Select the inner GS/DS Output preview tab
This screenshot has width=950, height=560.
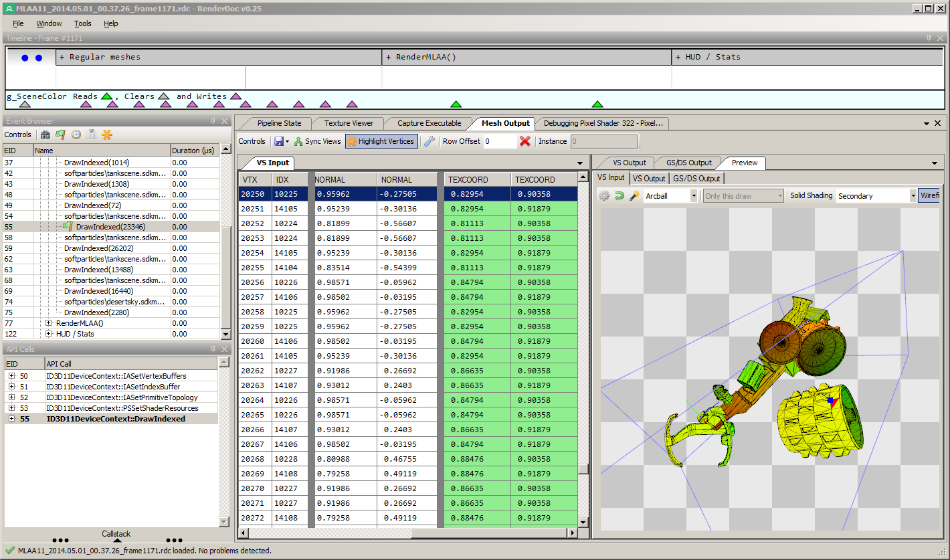pyautogui.click(x=696, y=179)
